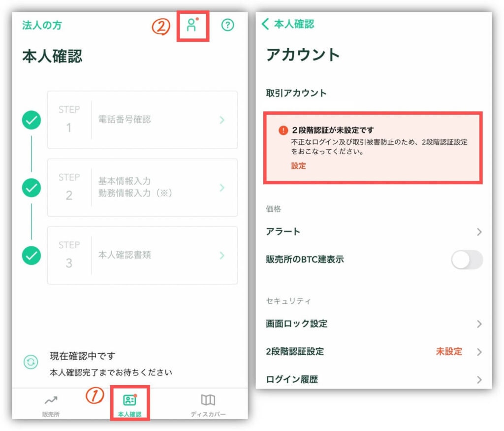Click the green checkmark beside STEP 3

click(x=32, y=256)
